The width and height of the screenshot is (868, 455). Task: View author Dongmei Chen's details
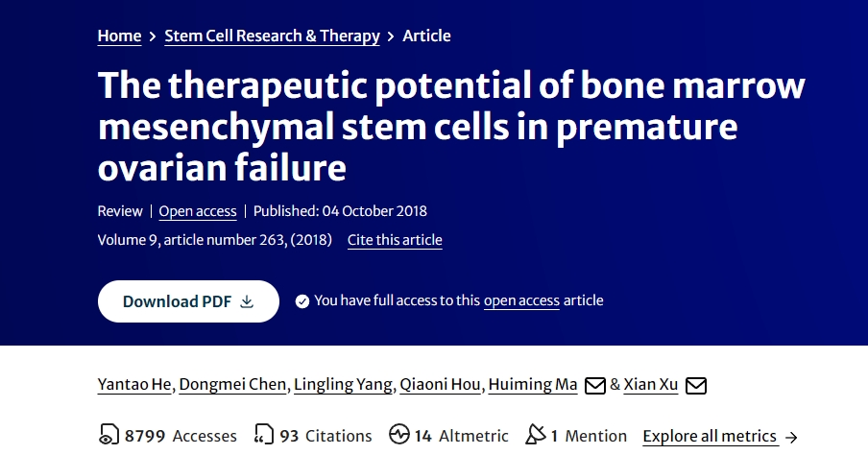click(x=233, y=385)
